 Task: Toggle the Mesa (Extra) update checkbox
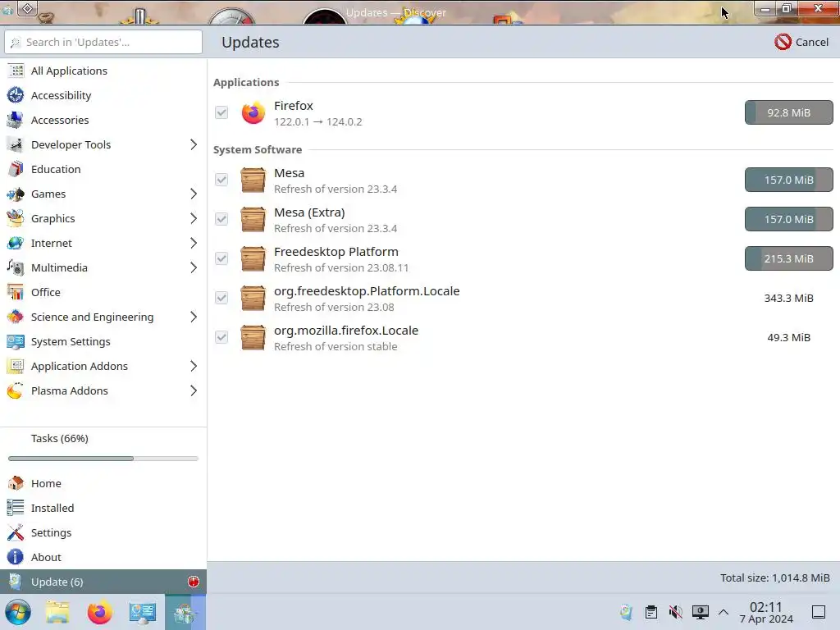(221, 219)
